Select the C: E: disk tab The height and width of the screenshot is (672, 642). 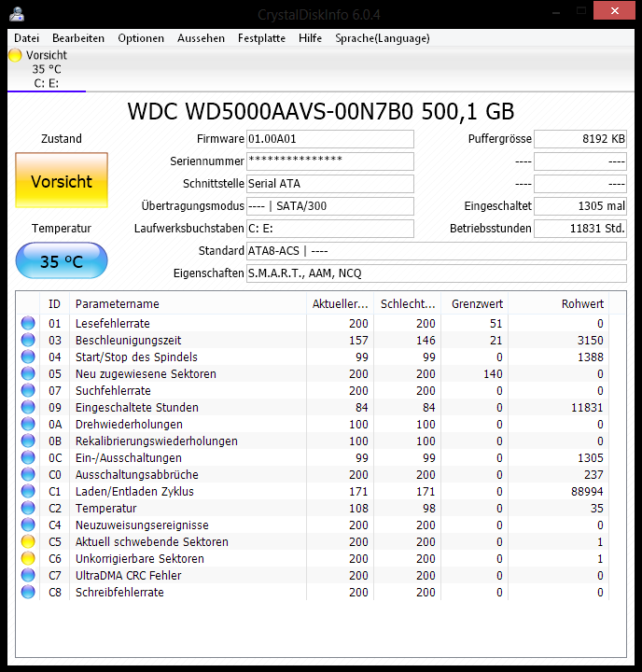[x=47, y=69]
